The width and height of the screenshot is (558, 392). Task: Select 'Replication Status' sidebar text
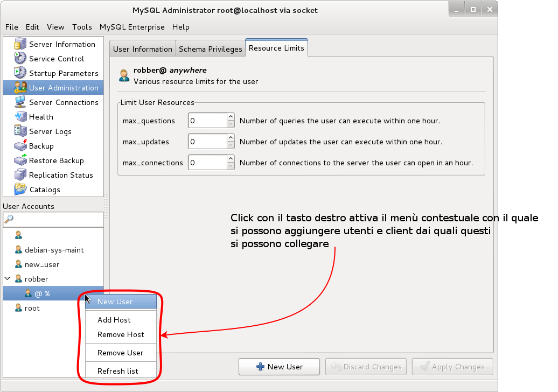point(61,176)
